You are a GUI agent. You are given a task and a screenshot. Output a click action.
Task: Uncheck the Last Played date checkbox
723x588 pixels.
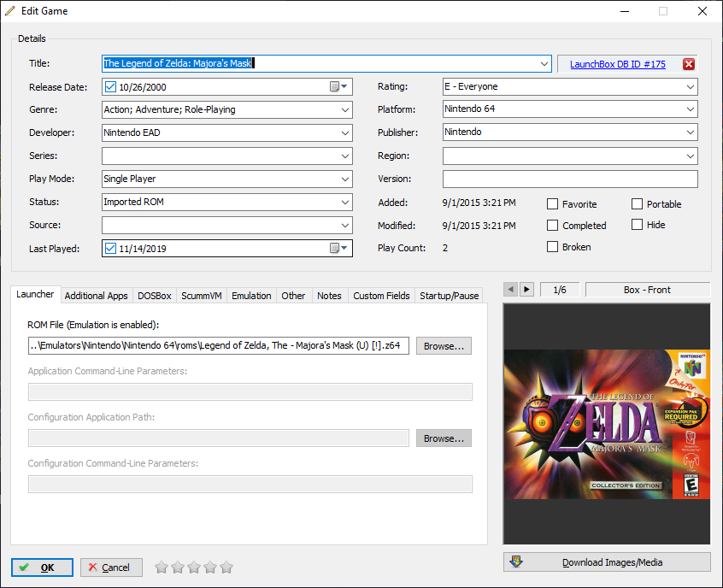[x=110, y=248]
